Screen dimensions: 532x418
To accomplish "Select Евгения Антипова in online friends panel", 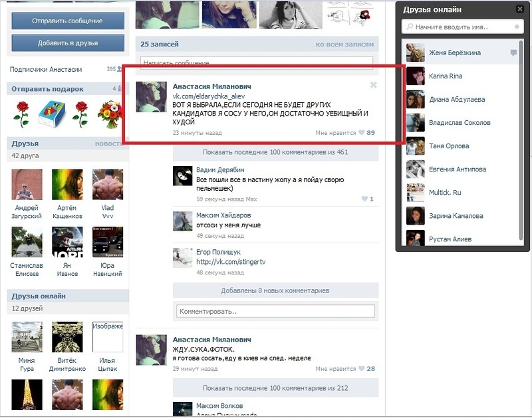I will coord(461,169).
